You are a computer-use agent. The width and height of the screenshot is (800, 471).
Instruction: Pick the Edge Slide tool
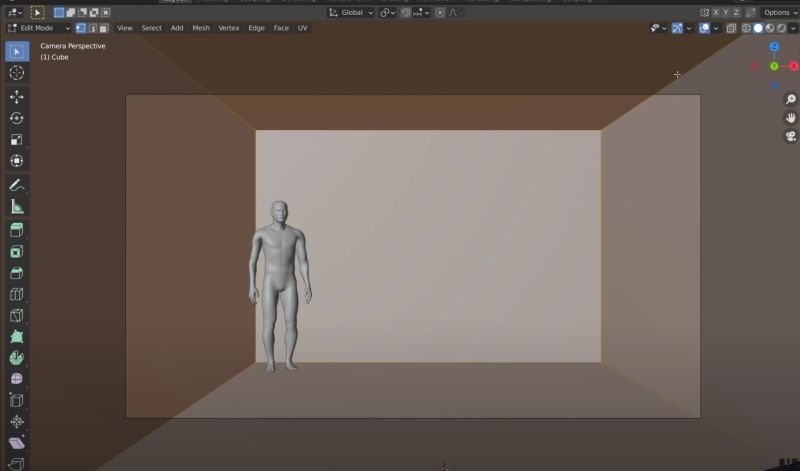tap(17, 401)
